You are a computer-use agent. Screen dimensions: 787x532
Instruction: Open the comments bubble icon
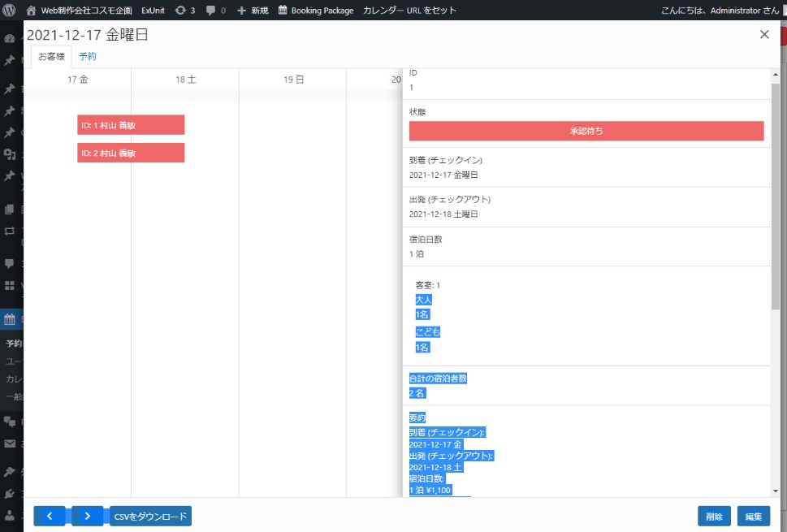coord(211,11)
